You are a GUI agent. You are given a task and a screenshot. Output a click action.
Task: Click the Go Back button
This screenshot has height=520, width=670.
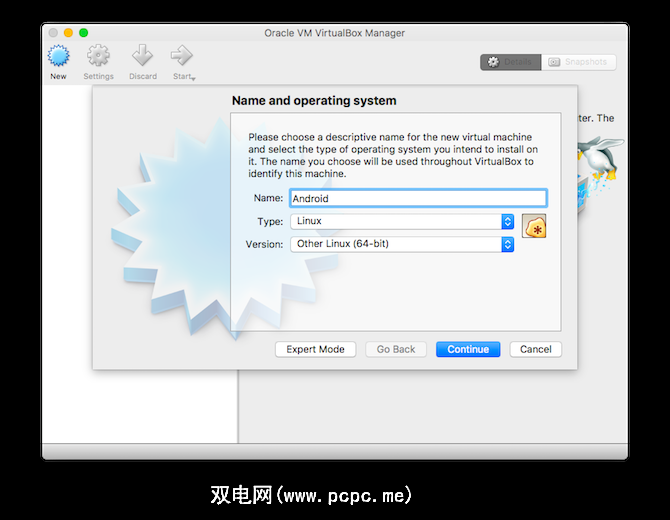click(x=396, y=349)
